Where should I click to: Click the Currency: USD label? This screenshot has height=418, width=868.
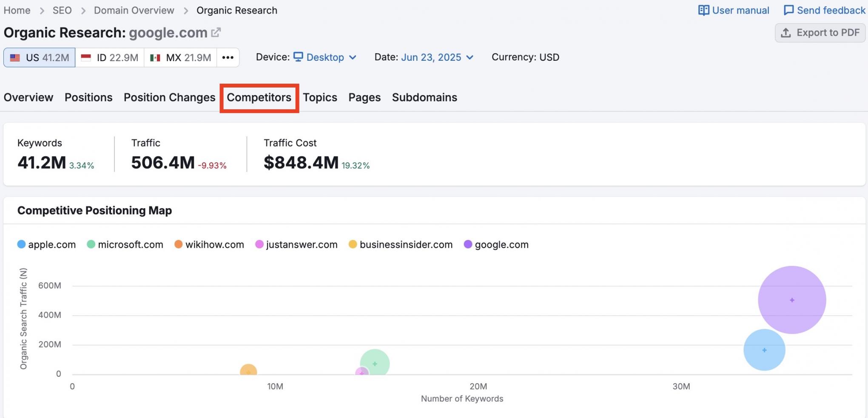click(525, 57)
